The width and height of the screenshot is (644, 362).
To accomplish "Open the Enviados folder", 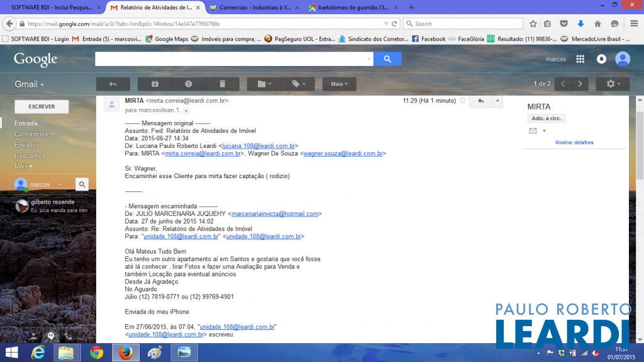I will (x=27, y=145).
